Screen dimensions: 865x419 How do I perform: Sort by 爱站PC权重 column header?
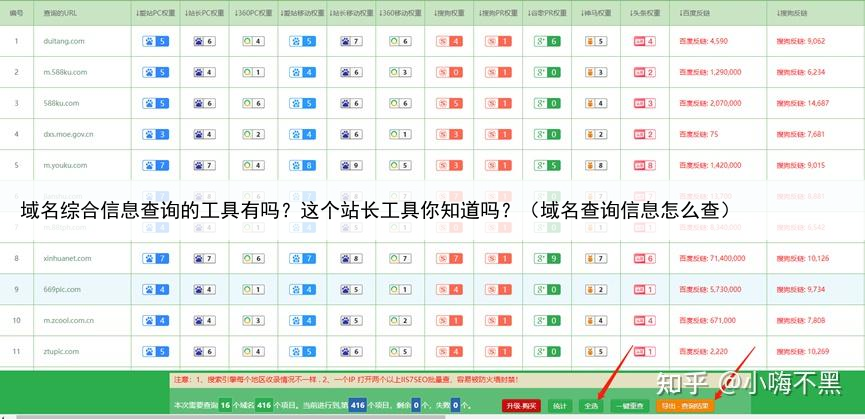155,13
